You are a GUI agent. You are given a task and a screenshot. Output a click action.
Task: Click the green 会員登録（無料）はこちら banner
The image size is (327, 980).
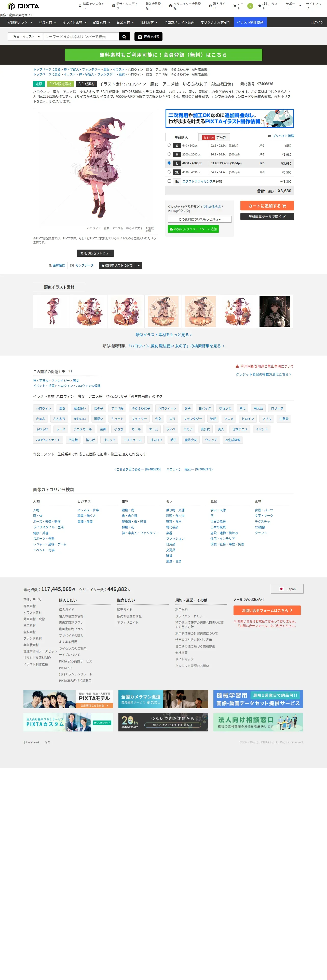[163, 55]
